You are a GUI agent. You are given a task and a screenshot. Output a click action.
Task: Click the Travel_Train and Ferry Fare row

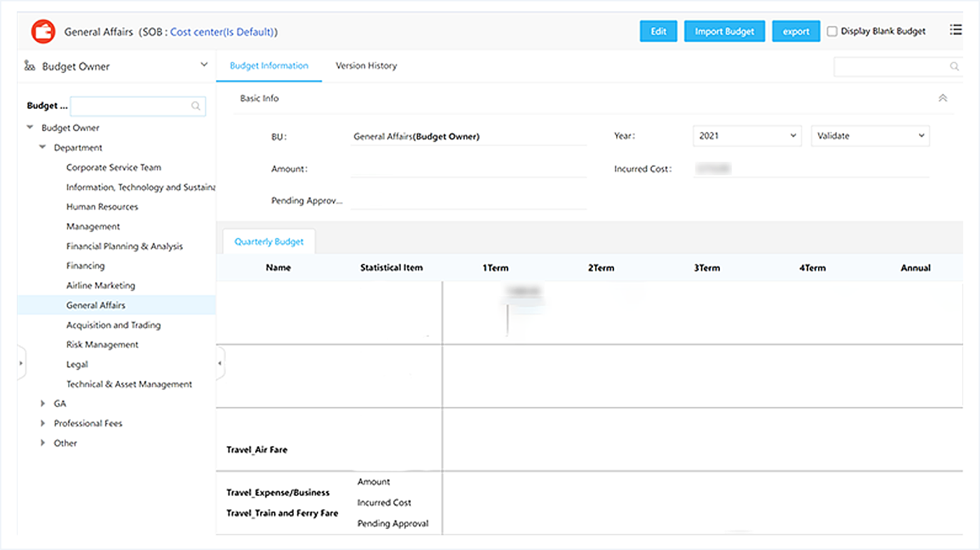[x=283, y=513]
